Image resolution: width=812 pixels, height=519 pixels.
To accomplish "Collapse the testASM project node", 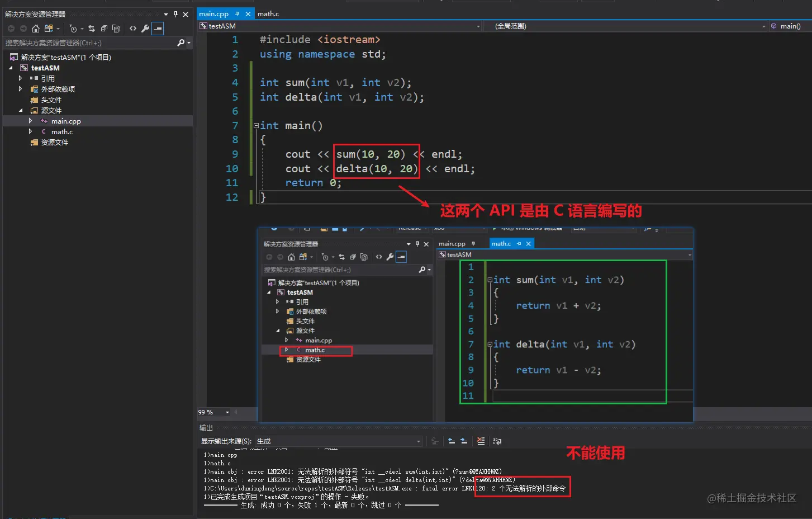I will (11, 68).
